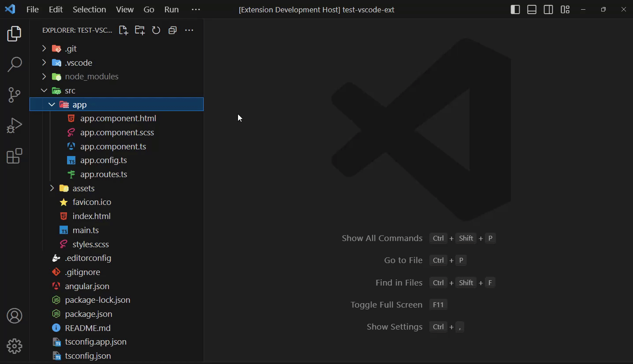633x364 pixels.
Task: Open the Selection menu
Action: (x=89, y=9)
